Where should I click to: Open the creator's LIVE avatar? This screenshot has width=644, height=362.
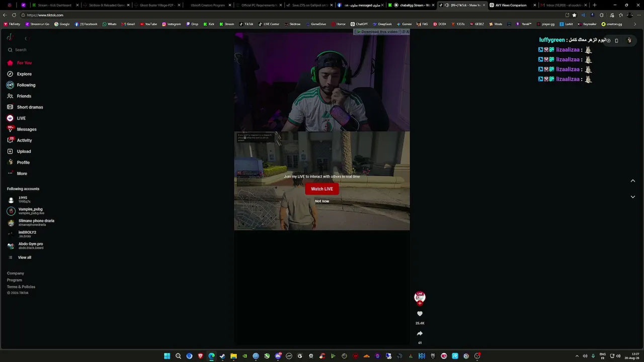click(x=420, y=297)
